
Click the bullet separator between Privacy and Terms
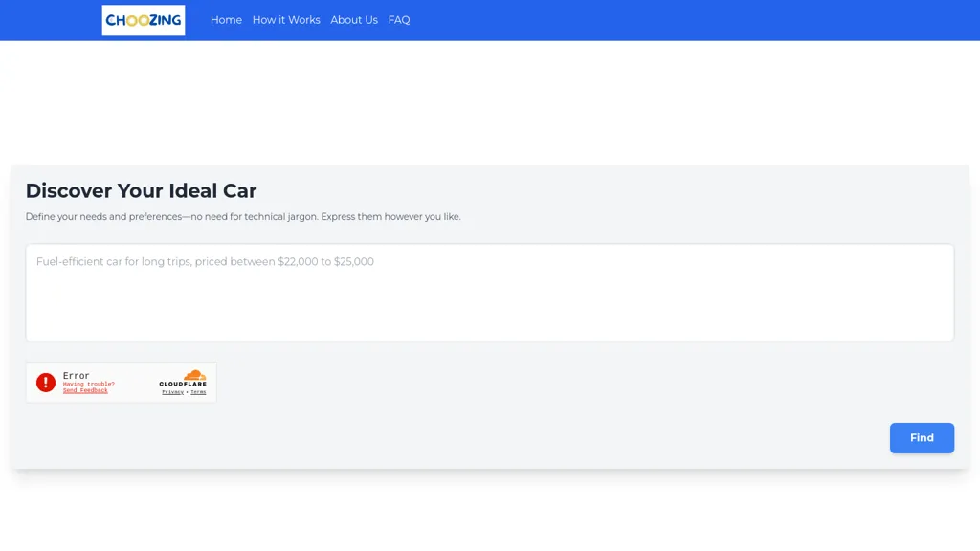pyautogui.click(x=187, y=392)
